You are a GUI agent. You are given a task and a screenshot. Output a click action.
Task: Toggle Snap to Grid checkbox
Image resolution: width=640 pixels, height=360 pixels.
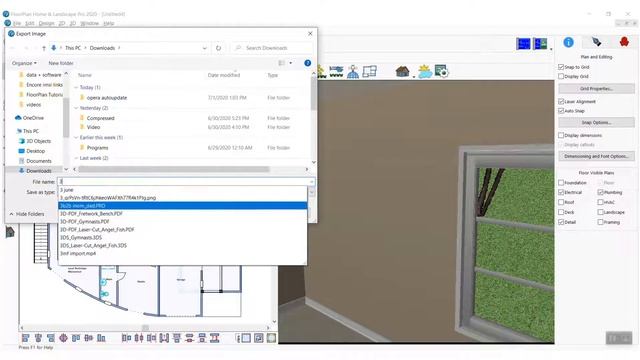tap(561, 67)
